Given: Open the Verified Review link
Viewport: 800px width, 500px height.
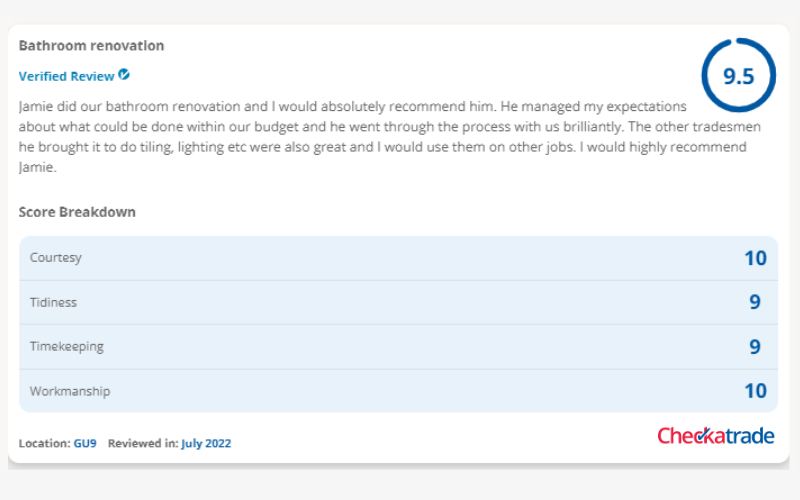Looking at the screenshot, I should pos(66,76).
